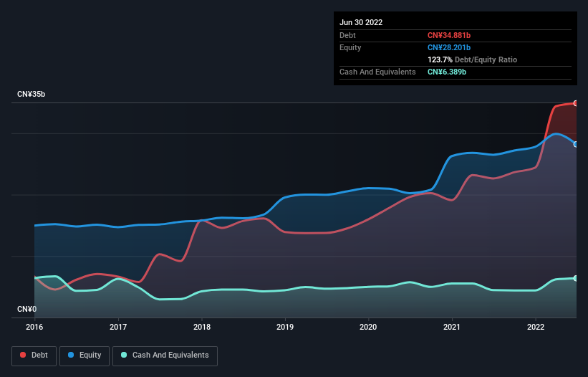
Task: Click the CN¥0 axis label
Action: click(x=26, y=309)
